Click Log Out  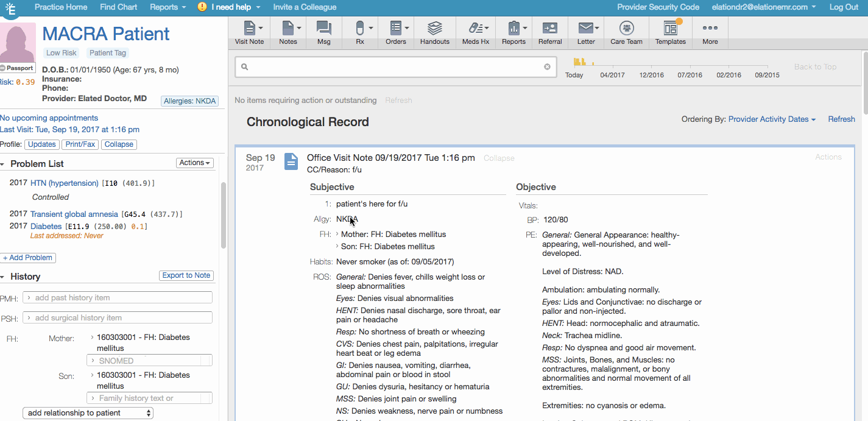pos(844,7)
